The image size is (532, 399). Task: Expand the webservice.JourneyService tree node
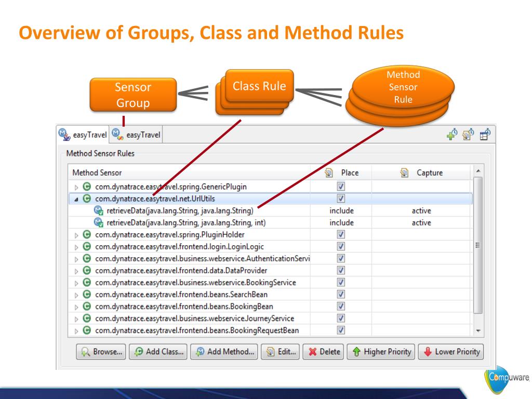[x=76, y=320]
